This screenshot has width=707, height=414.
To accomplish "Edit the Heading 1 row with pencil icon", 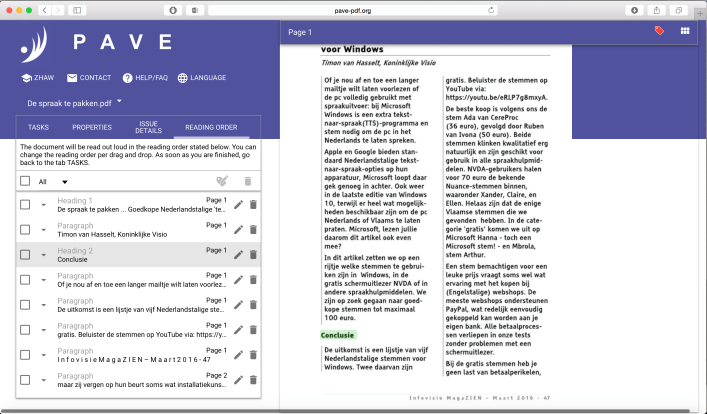I will tap(238, 205).
